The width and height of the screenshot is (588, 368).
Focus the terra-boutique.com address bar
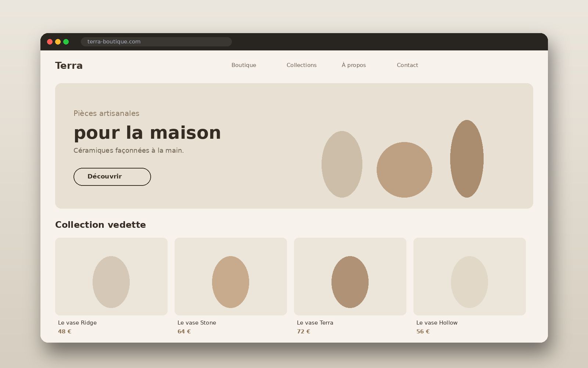click(156, 42)
